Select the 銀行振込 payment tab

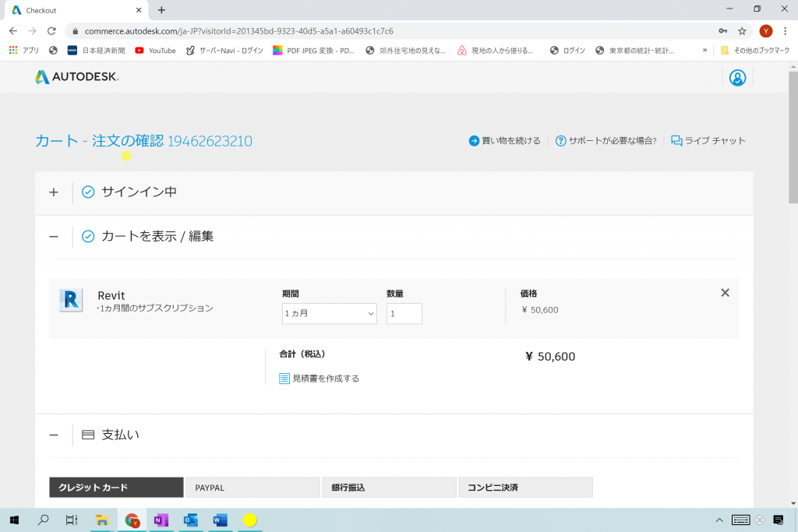click(x=389, y=487)
